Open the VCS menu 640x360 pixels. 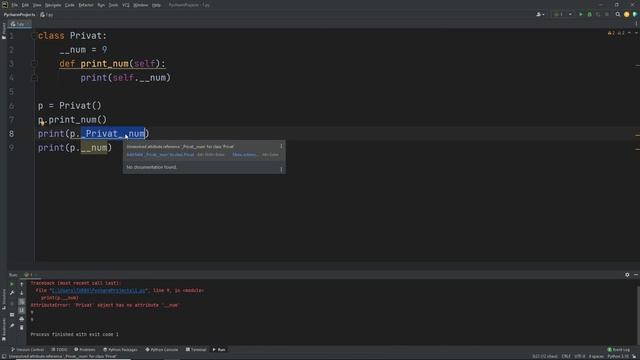point(126,5)
